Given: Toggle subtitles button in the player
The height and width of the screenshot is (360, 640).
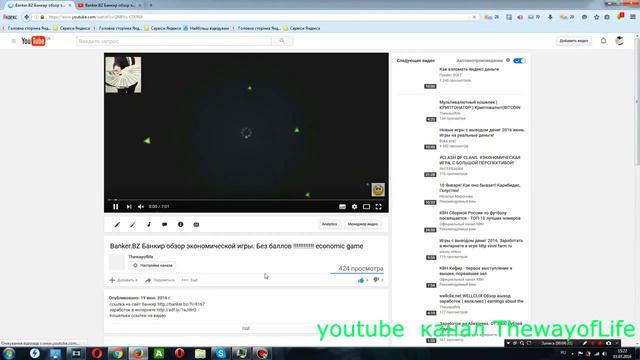Looking at the screenshot, I should point(342,207).
